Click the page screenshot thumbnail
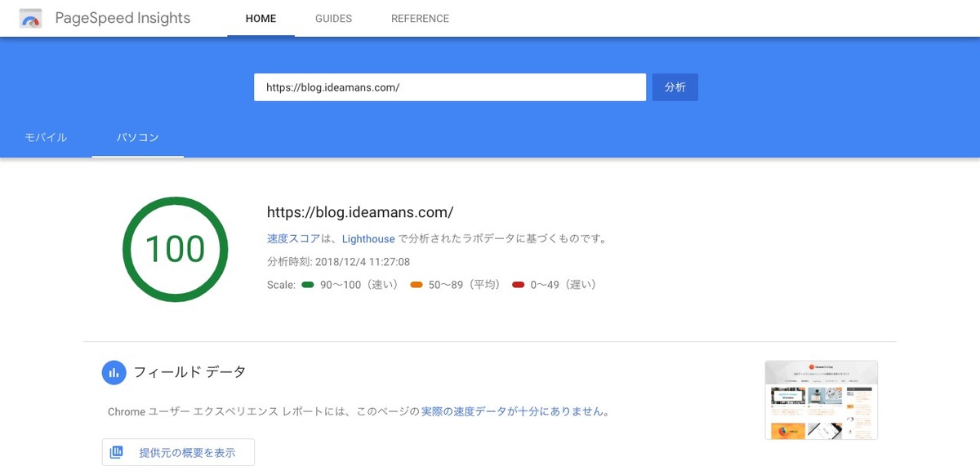Viewport: 980px width, 466px height. [822, 400]
